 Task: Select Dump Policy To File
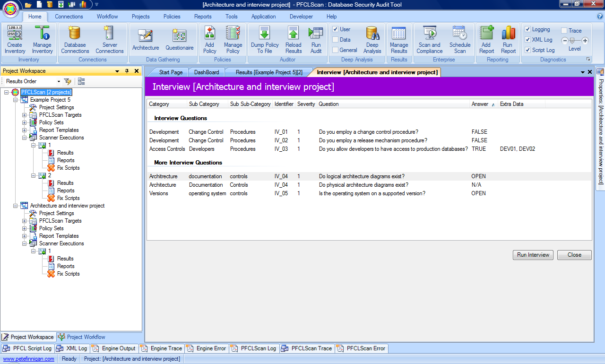[x=265, y=40]
